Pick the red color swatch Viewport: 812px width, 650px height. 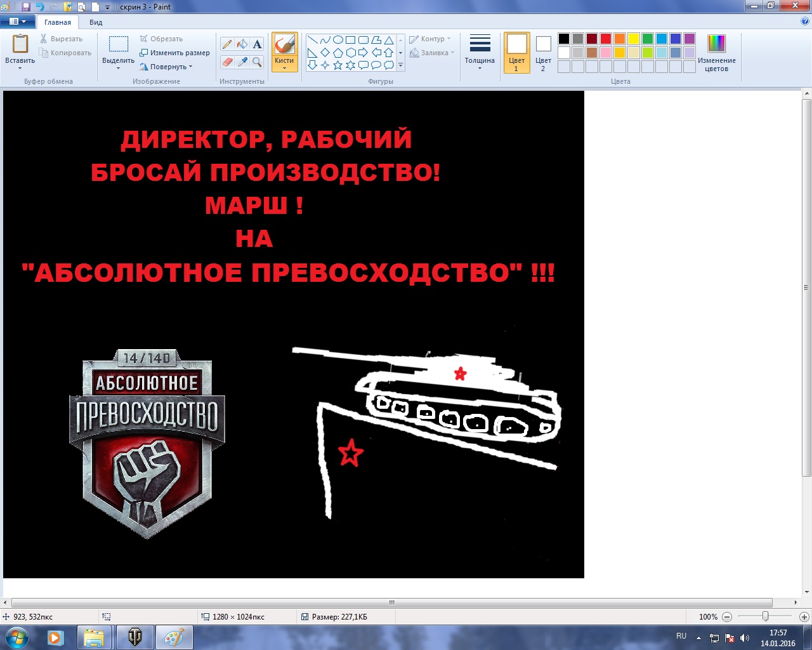[606, 39]
